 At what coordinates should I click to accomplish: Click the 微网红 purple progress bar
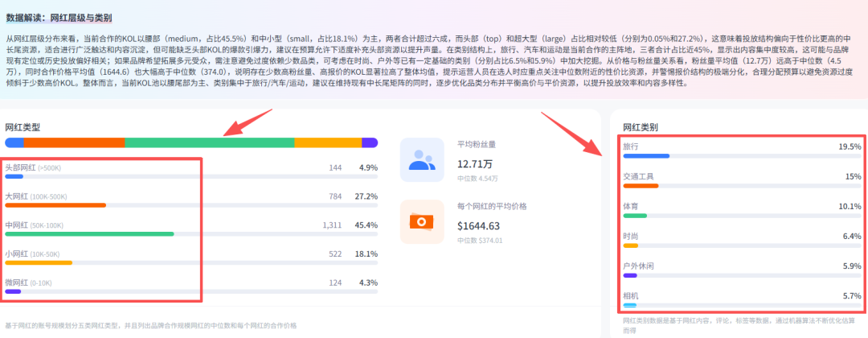[x=14, y=291]
